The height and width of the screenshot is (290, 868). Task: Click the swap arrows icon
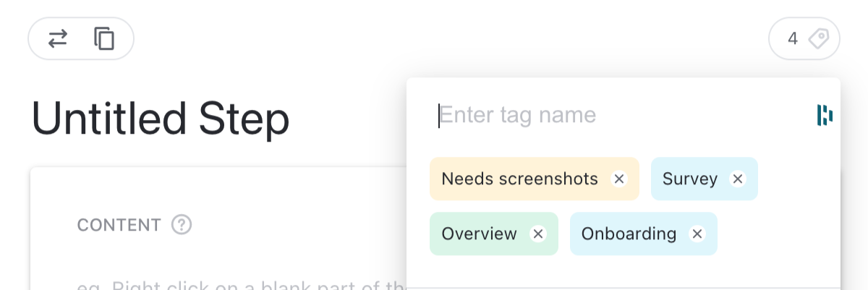click(x=58, y=38)
